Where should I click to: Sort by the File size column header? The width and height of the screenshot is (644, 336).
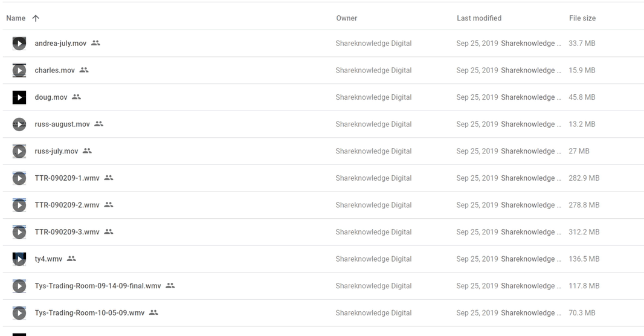click(x=582, y=18)
